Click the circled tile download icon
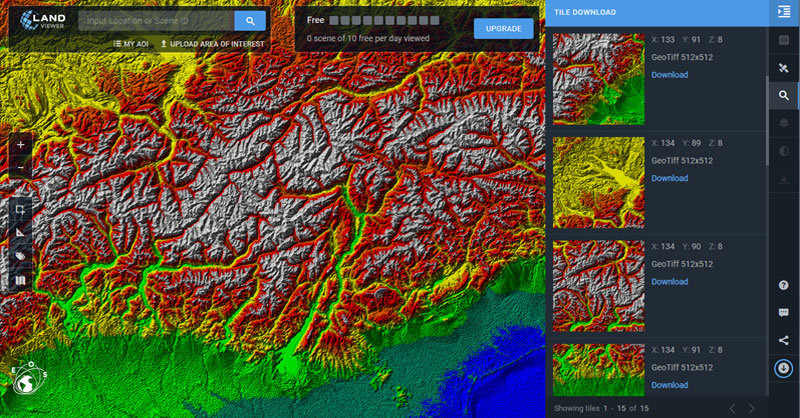Image resolution: width=800 pixels, height=418 pixels. [x=784, y=368]
